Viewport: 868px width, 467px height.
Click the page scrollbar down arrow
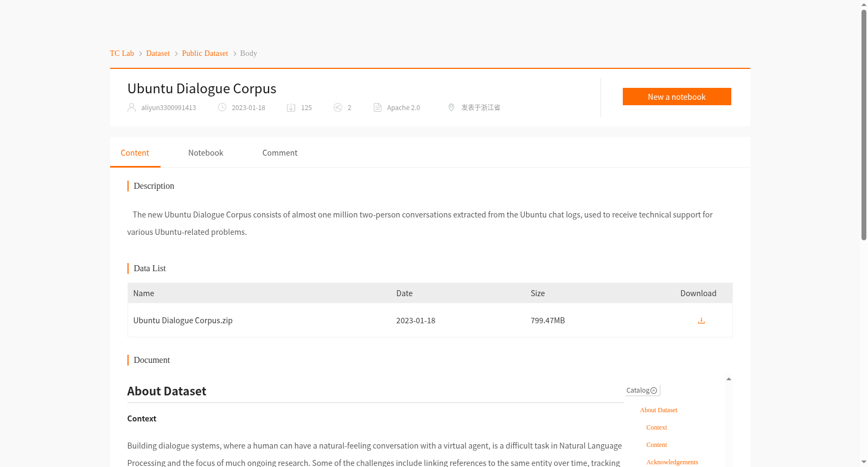[864, 463]
